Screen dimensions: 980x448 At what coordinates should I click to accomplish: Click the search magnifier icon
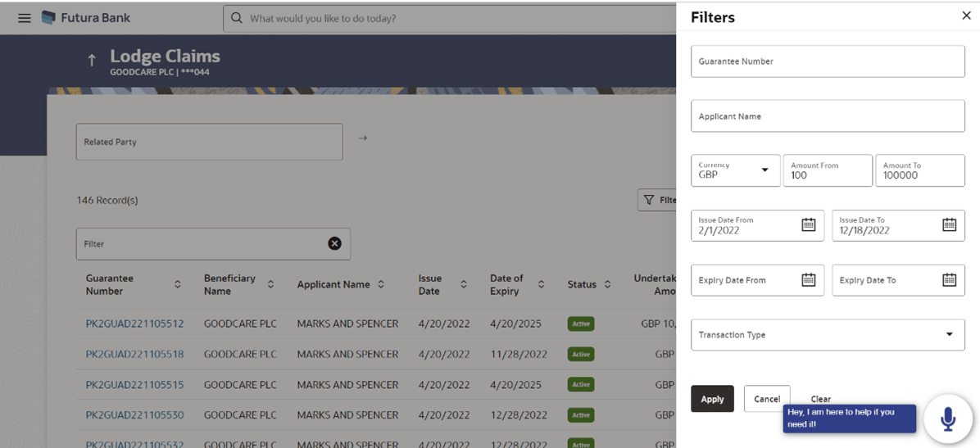point(236,18)
